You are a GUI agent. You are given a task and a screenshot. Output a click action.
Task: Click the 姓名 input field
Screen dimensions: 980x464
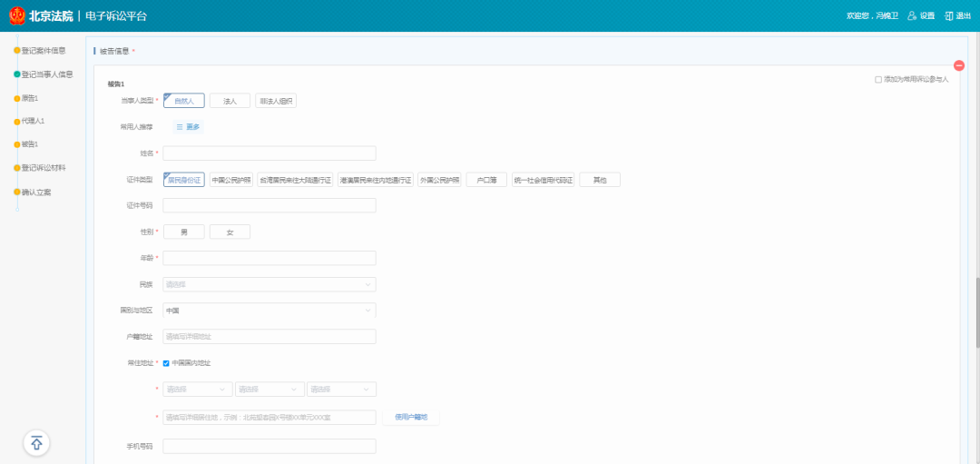(269, 153)
